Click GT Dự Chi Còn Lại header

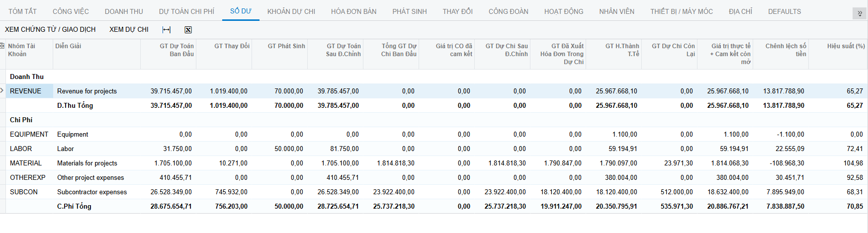(x=669, y=54)
